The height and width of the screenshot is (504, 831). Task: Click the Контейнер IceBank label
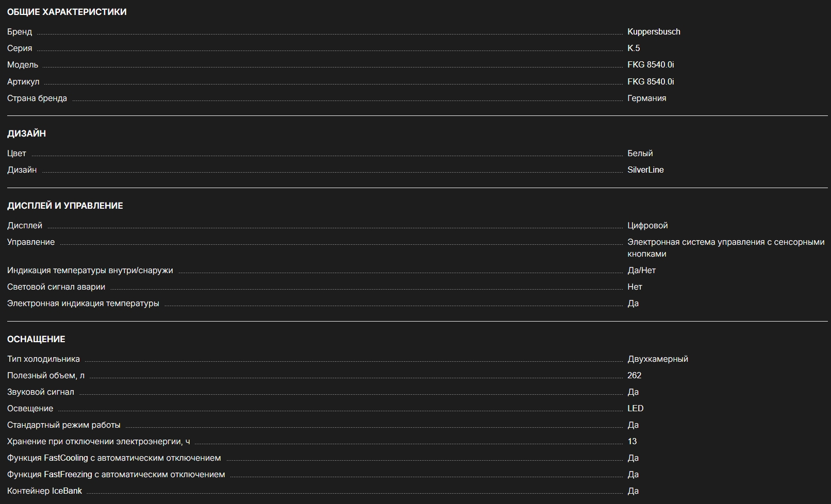tap(44, 491)
